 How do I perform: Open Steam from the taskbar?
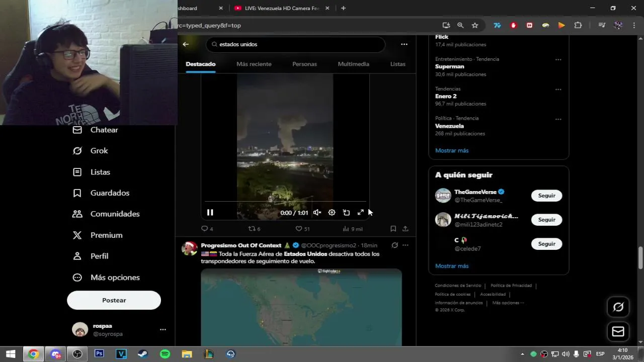tap(143, 354)
